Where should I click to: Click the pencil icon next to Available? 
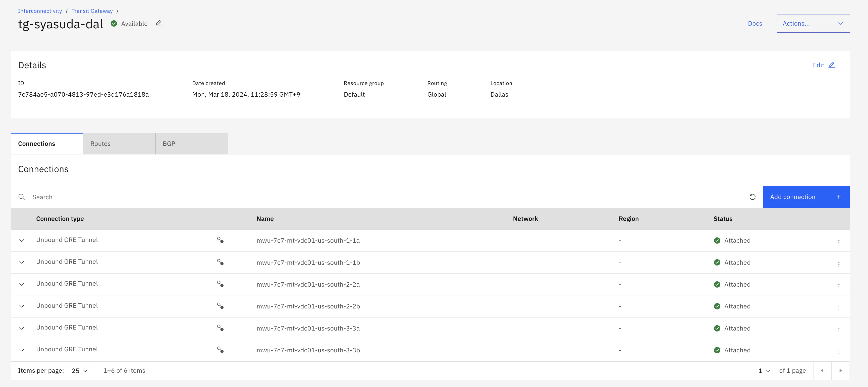(159, 24)
